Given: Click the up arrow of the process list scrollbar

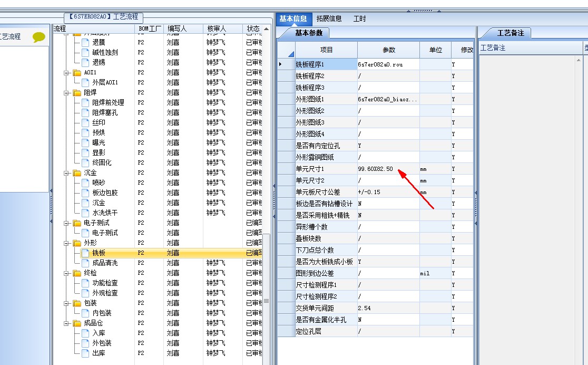Looking at the screenshot, I should coord(266,29).
